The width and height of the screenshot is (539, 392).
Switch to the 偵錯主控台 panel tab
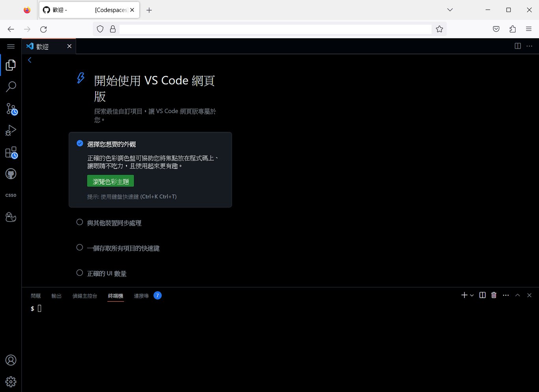(85, 296)
